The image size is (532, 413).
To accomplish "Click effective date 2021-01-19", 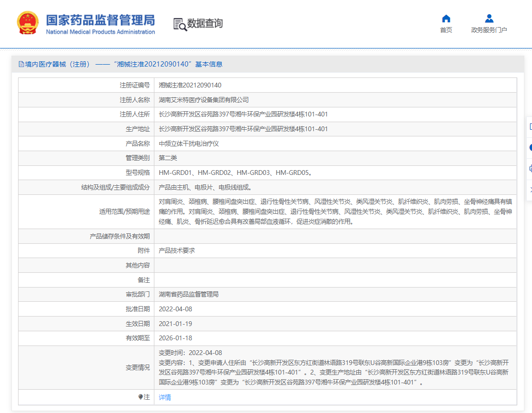I will pos(175,324).
